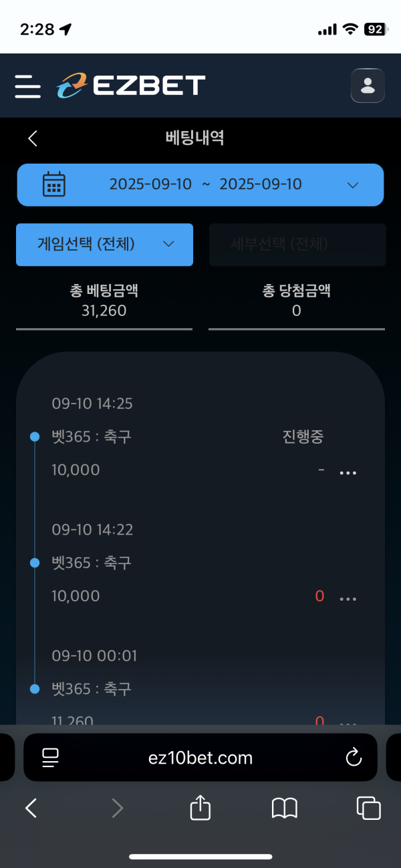The width and height of the screenshot is (401, 868).
Task: Open Safari bookmarks
Action: pyautogui.click(x=285, y=809)
